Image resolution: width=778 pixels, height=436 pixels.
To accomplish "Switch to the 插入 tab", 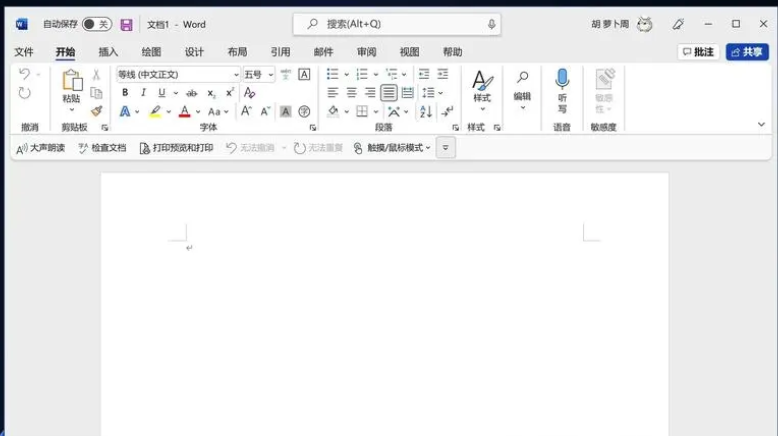I will click(108, 52).
